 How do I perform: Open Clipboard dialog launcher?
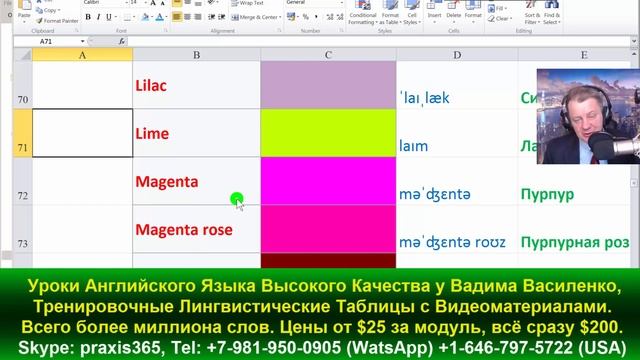(x=76, y=31)
